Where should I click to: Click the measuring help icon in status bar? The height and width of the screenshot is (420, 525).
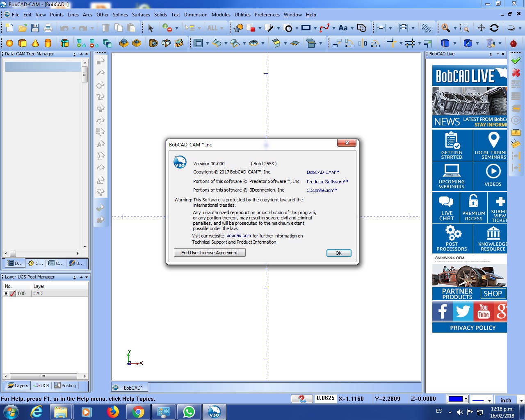pos(301,399)
